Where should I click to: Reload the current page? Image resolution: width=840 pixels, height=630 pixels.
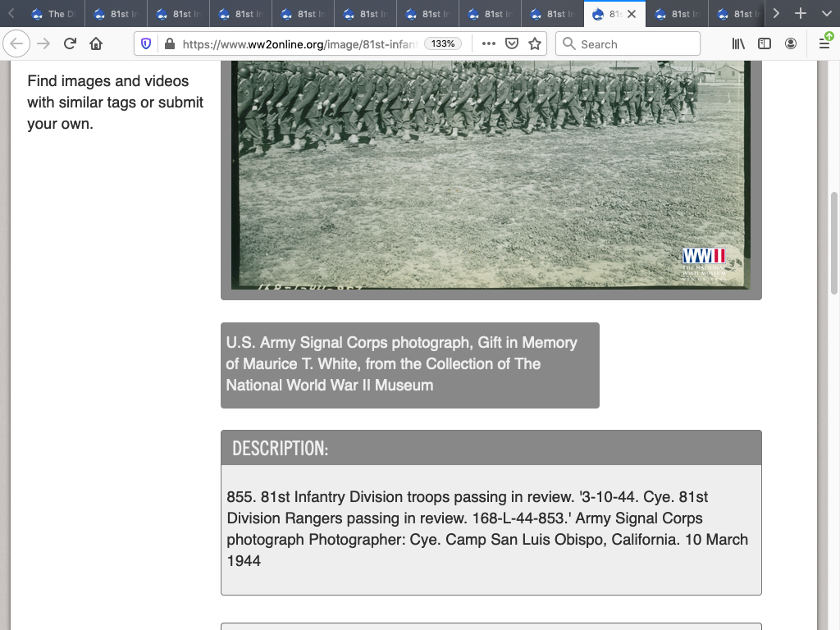[x=70, y=44]
